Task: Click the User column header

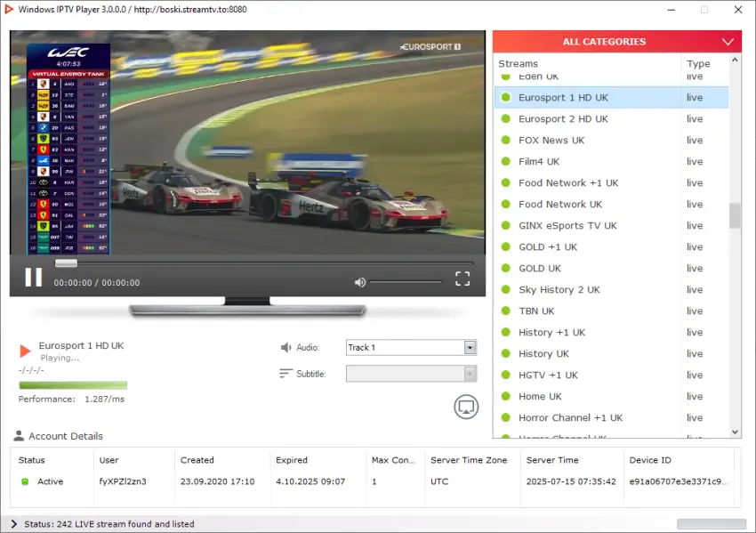Action: (x=109, y=460)
